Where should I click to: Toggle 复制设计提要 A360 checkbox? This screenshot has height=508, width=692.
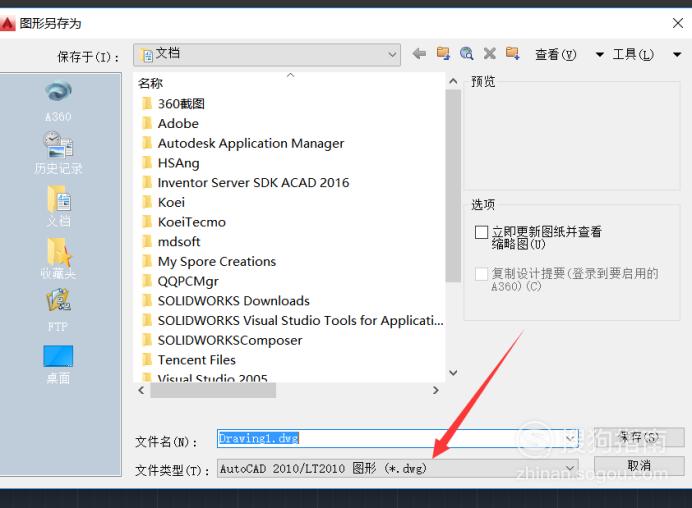point(481,274)
